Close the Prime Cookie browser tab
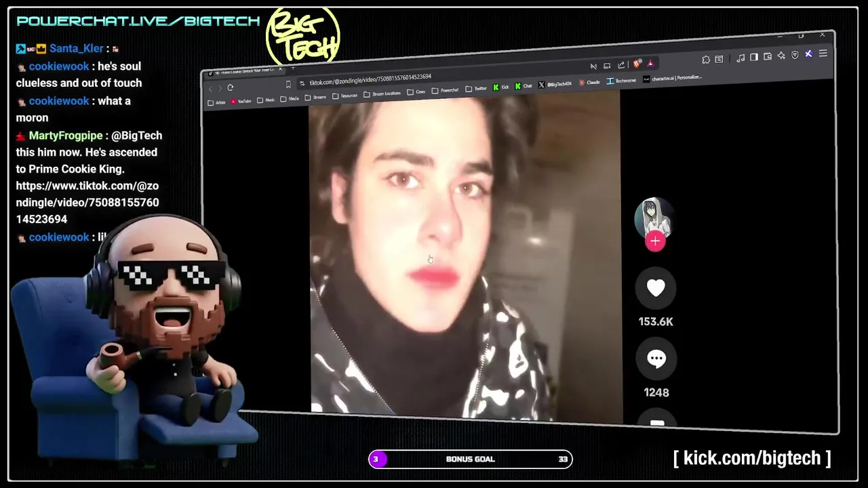 click(x=280, y=69)
